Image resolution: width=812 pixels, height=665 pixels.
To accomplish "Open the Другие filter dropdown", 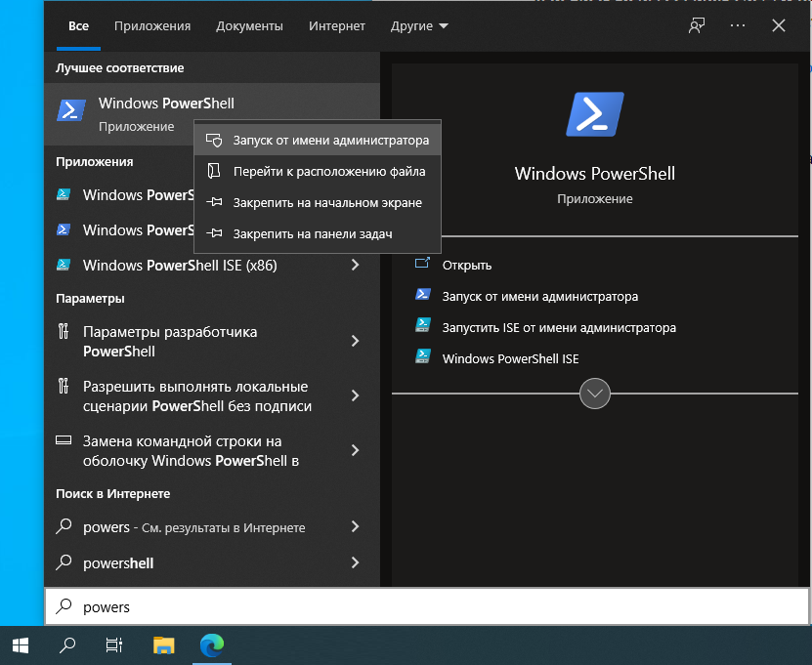I will pyautogui.click(x=419, y=25).
